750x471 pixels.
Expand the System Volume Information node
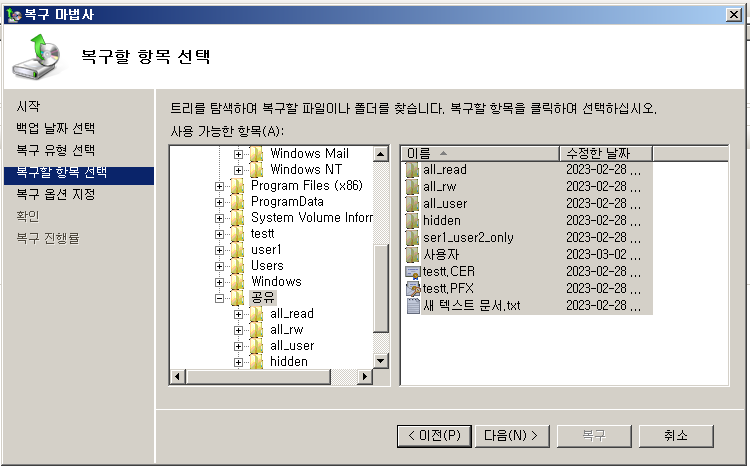[219, 218]
